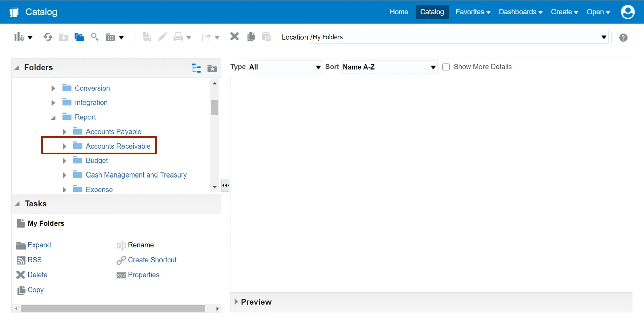Click the Properties task link
Screen dimensions: 644x321
[143, 275]
